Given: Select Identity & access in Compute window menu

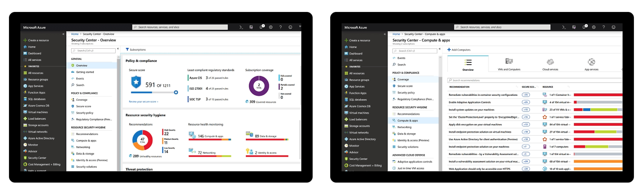Looking at the screenshot, I should point(413,141).
